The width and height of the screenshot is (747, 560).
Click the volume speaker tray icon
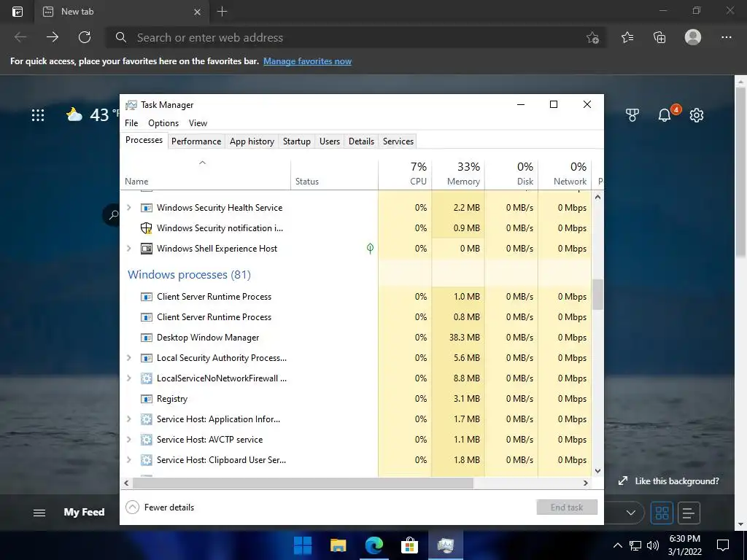click(x=653, y=545)
